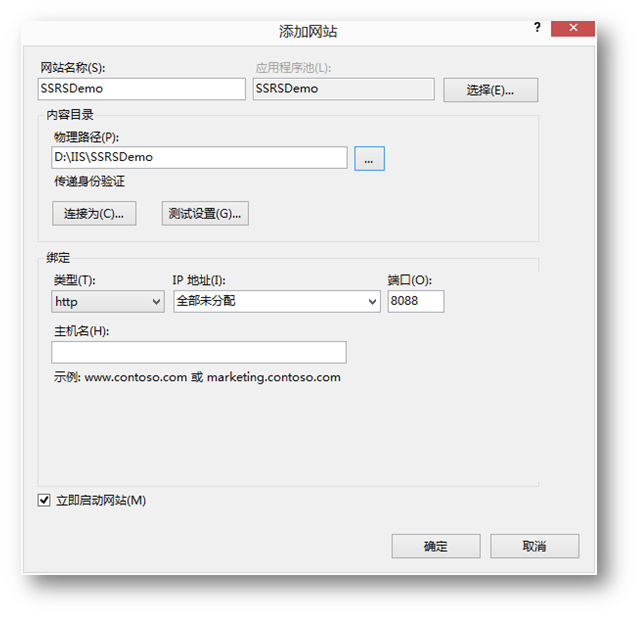Click the 应用程序池 field showing SSRSDemo
The image size is (639, 617).
[343, 89]
